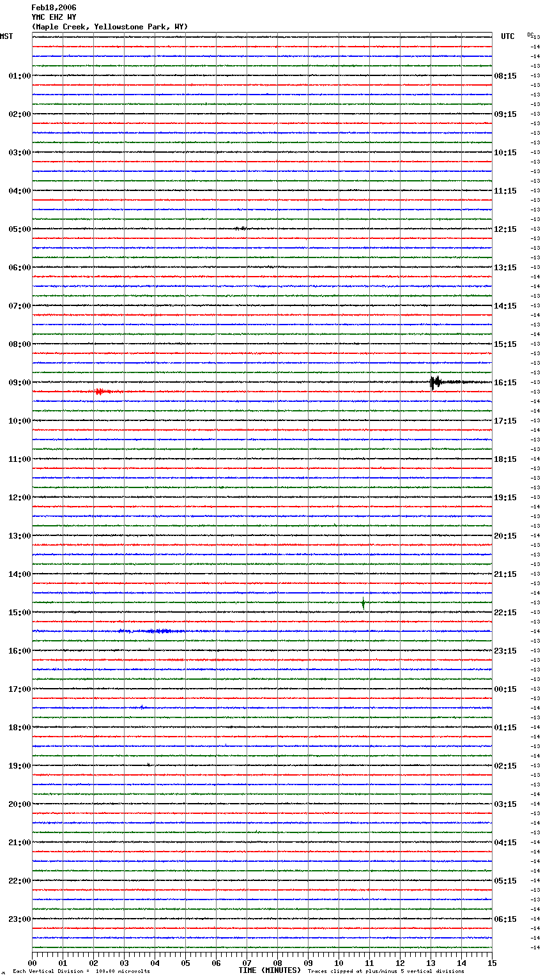This screenshot has height=980, width=543.
Task: Select the 15:00 MST time label
Action: [x=20, y=613]
